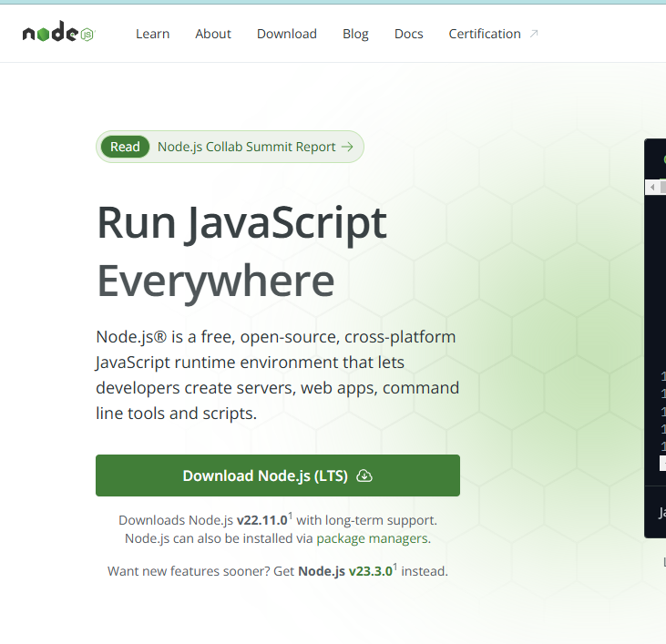Image resolution: width=666 pixels, height=644 pixels.
Task: Open the Learn menu item
Action: tap(152, 34)
